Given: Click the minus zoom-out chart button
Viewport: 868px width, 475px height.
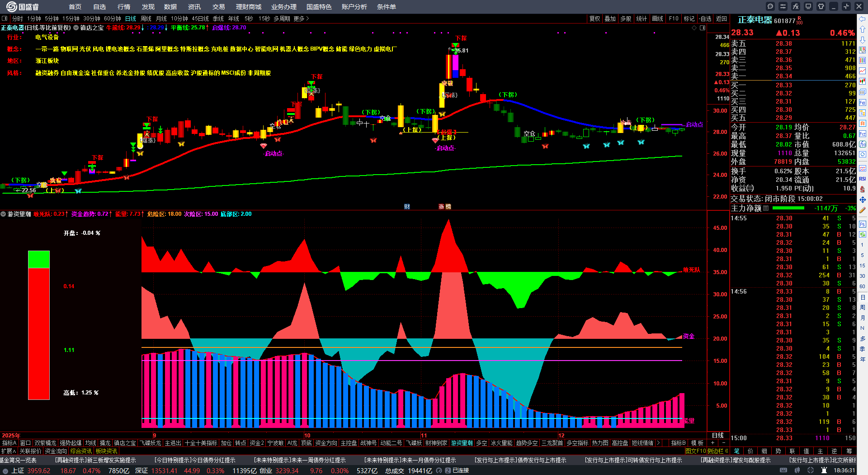Looking at the screenshot, I should (723, 443).
